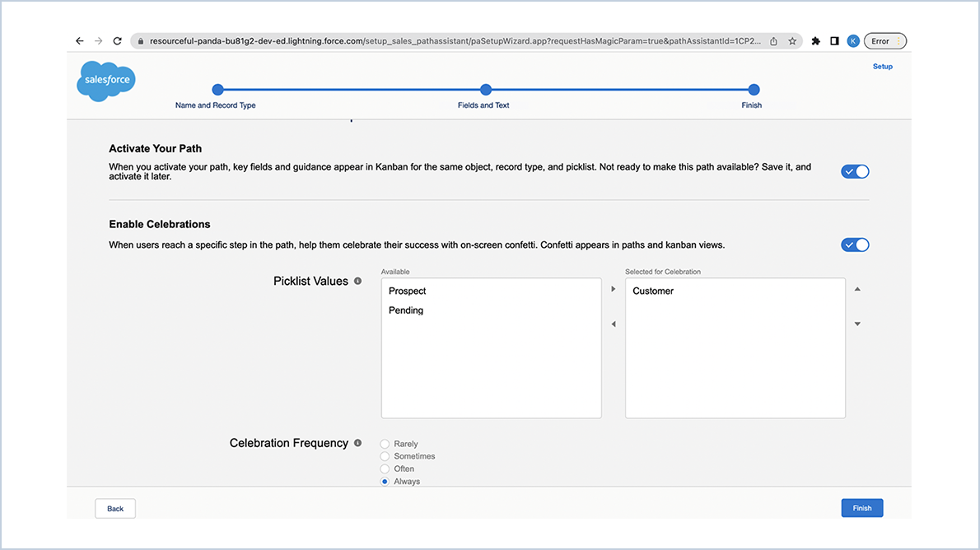The height and width of the screenshot is (550, 980).
Task: Click the left arrow to remove selected values
Action: (x=613, y=324)
